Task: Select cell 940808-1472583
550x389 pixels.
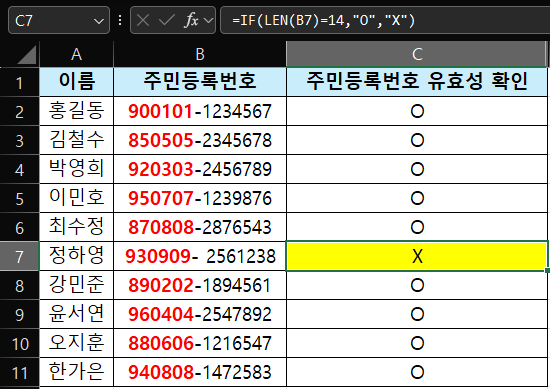Action: (200, 372)
